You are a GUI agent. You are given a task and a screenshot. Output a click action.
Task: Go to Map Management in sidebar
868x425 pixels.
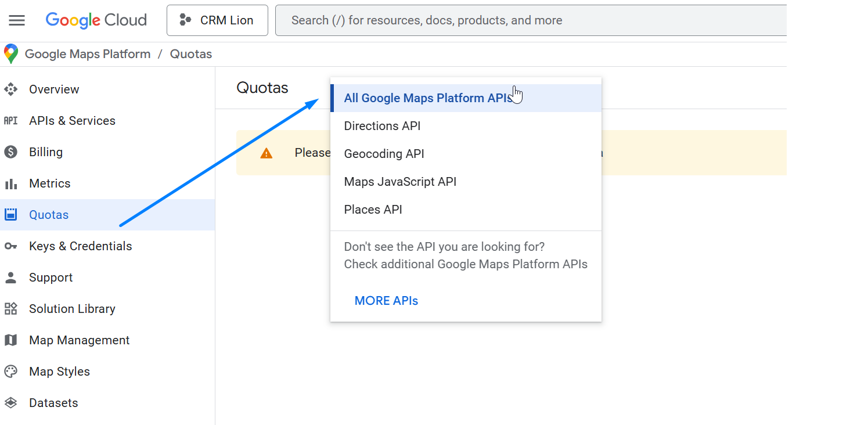click(79, 340)
